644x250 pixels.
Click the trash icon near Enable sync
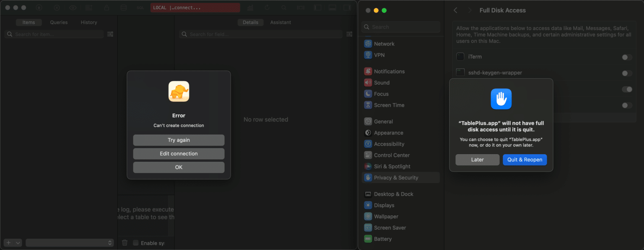(125, 243)
